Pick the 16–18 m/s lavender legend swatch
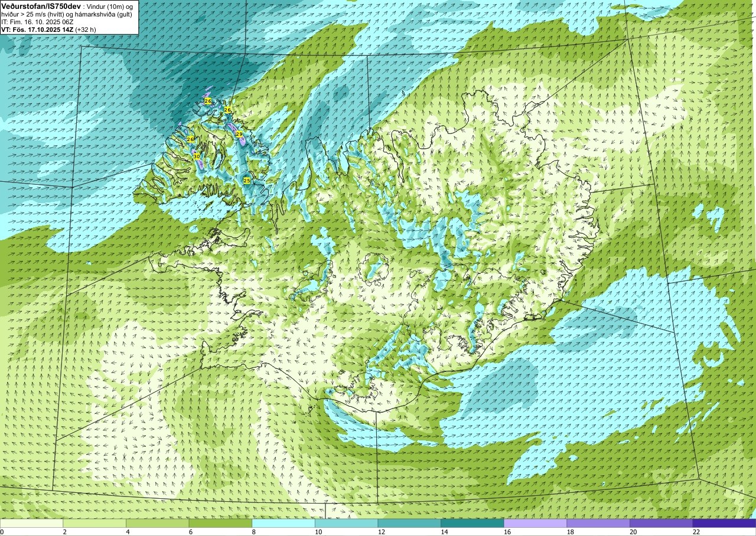756x536 pixels. (x=536, y=523)
